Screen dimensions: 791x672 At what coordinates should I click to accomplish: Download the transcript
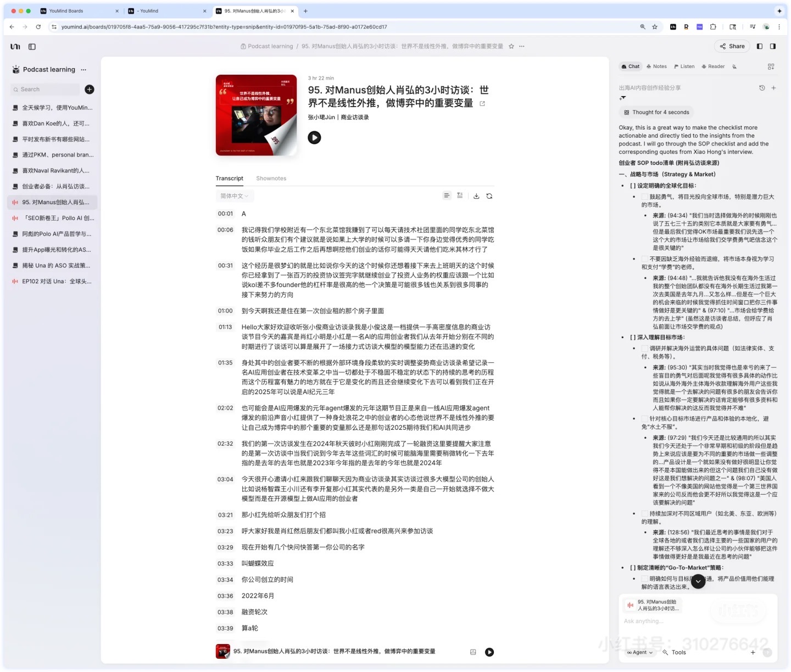click(x=476, y=196)
